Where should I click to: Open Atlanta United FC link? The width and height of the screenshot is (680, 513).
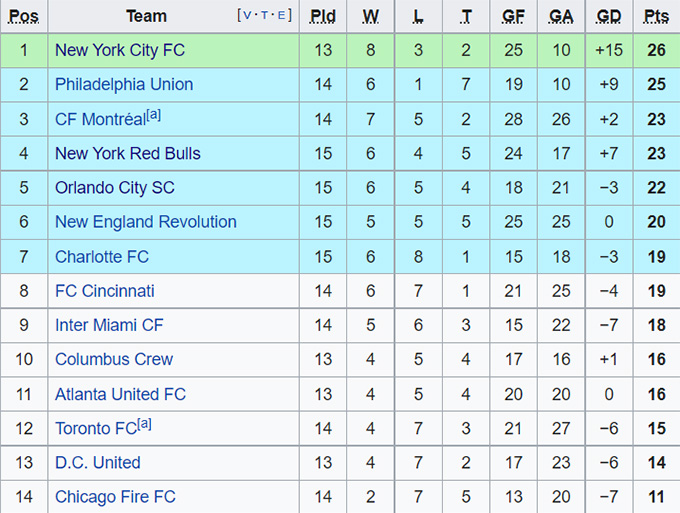(x=120, y=394)
